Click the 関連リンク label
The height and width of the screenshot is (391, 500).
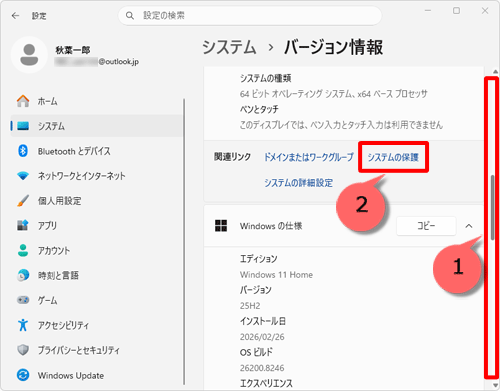pos(232,157)
